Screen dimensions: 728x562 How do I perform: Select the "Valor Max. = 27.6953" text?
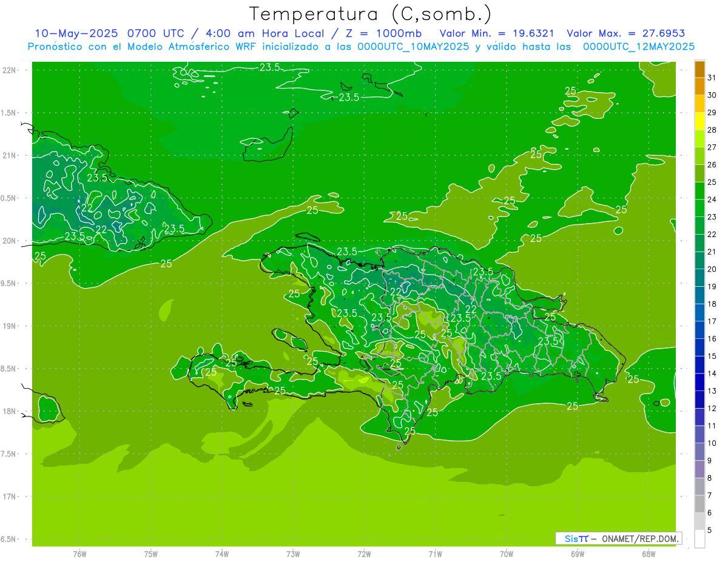pyautogui.click(x=625, y=33)
